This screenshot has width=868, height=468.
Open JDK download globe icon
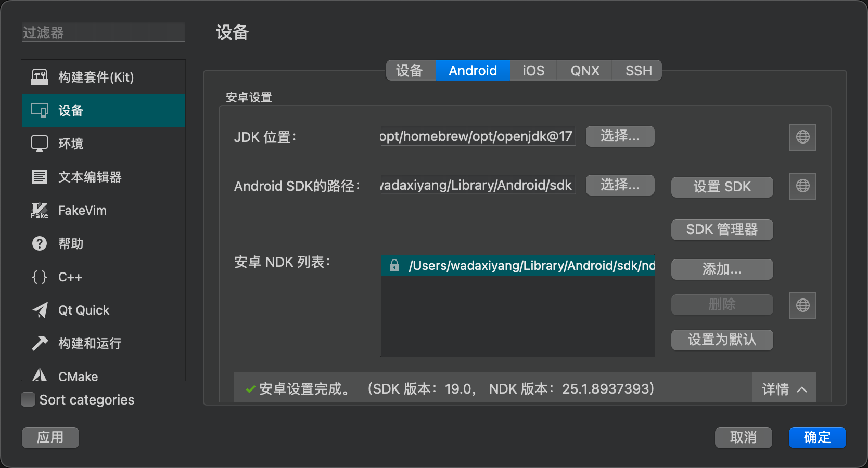(802, 137)
